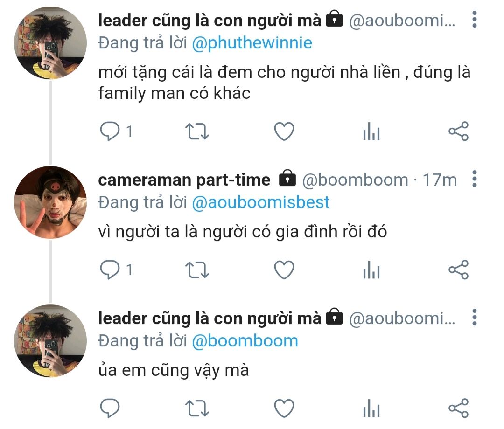Open the @aouboomisbest mention link
Screen dimensions: 504x429
(260, 202)
